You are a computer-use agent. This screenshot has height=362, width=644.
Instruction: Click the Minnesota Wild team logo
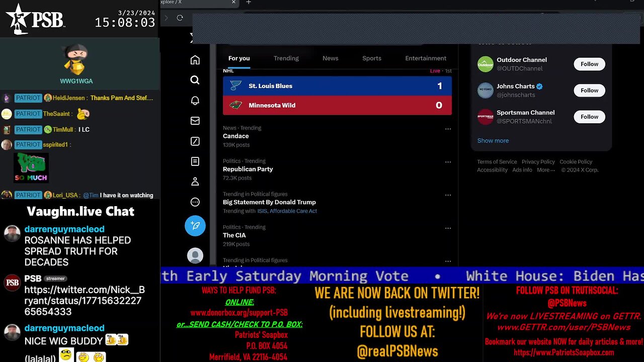(x=235, y=105)
